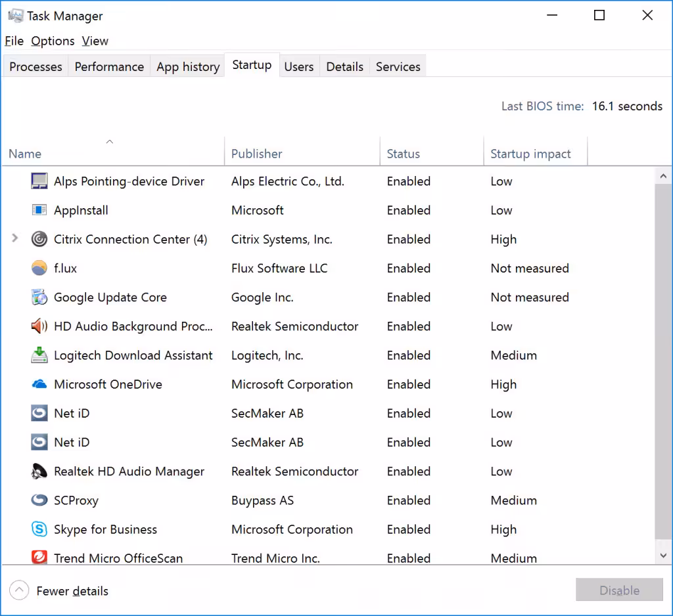This screenshot has height=616, width=673.
Task: Click the Realtek HD Audio Manager icon
Action: pos(39,471)
